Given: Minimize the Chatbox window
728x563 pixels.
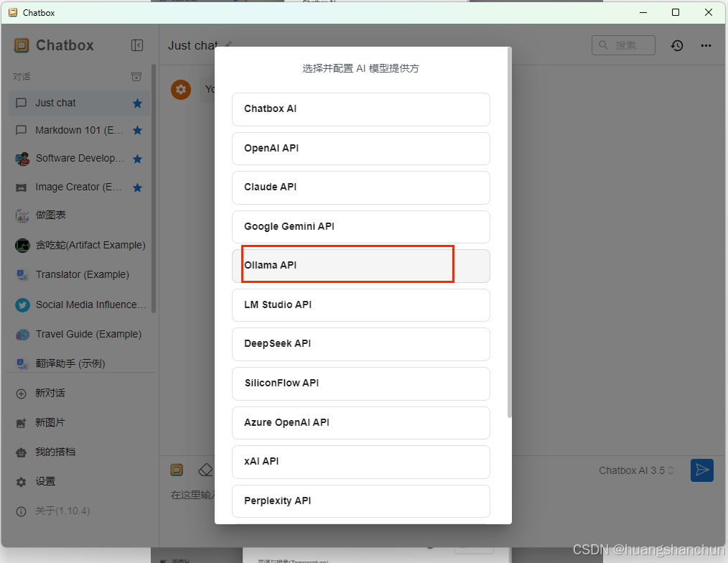Looking at the screenshot, I should [x=643, y=12].
